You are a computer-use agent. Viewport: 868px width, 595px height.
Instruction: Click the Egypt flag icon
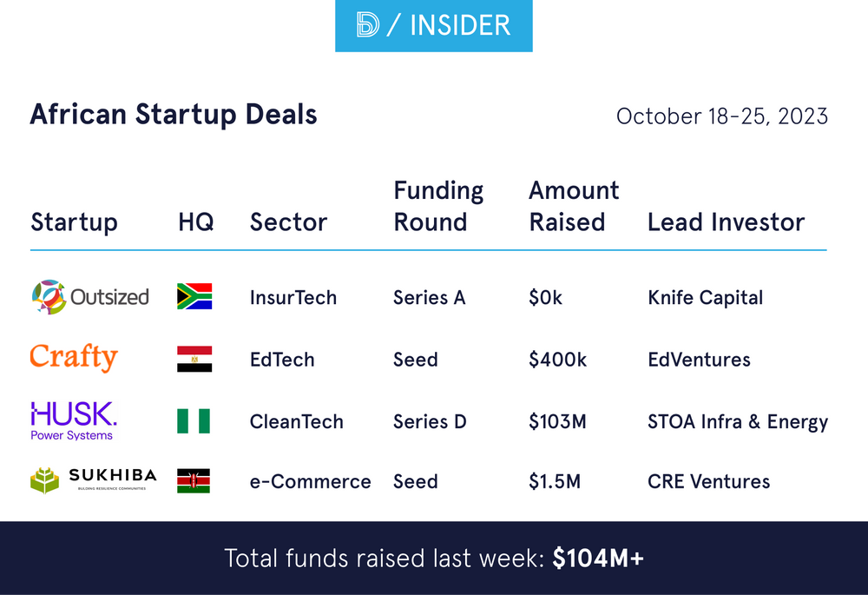pos(194,360)
